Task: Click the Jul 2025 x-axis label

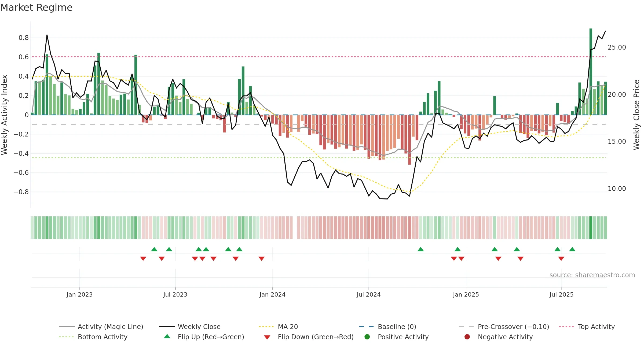Action: [x=561, y=295]
